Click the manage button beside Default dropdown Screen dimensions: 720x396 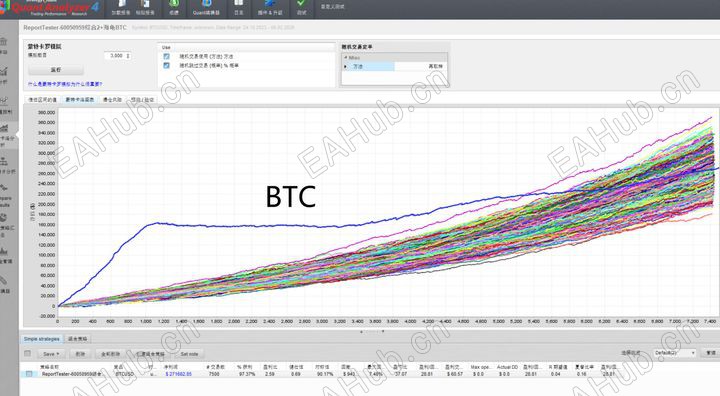tap(711, 353)
